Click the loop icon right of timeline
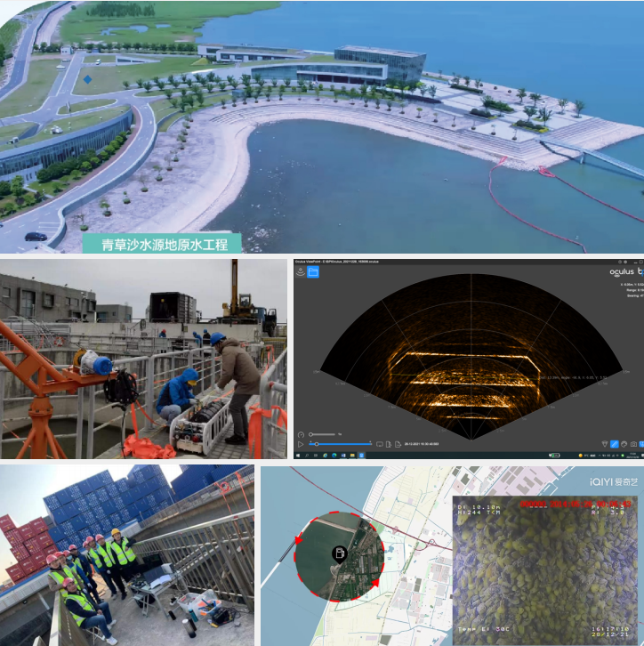 tap(380, 443)
